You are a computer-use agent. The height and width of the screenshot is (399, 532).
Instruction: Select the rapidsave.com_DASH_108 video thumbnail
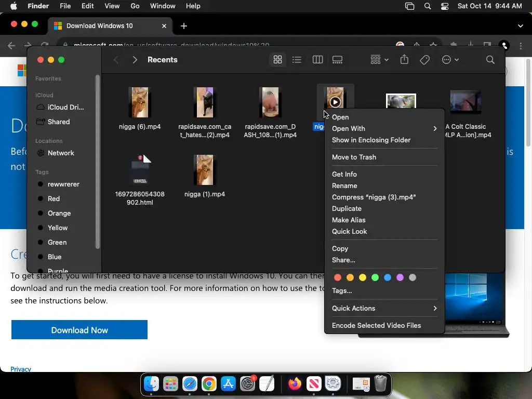[x=270, y=102]
